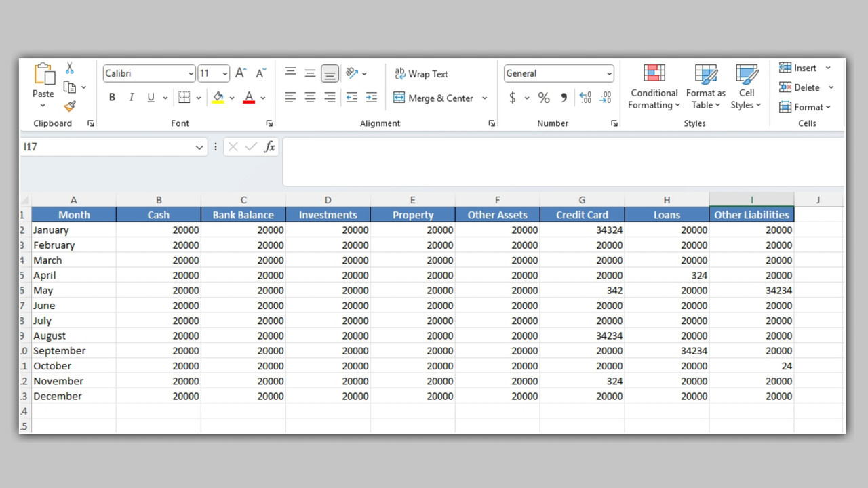Center text horizontally

[310, 98]
